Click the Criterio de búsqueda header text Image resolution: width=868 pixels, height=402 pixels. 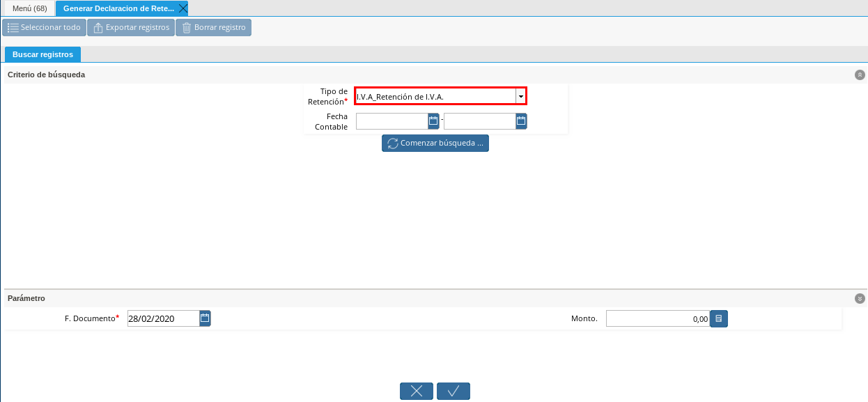point(47,75)
